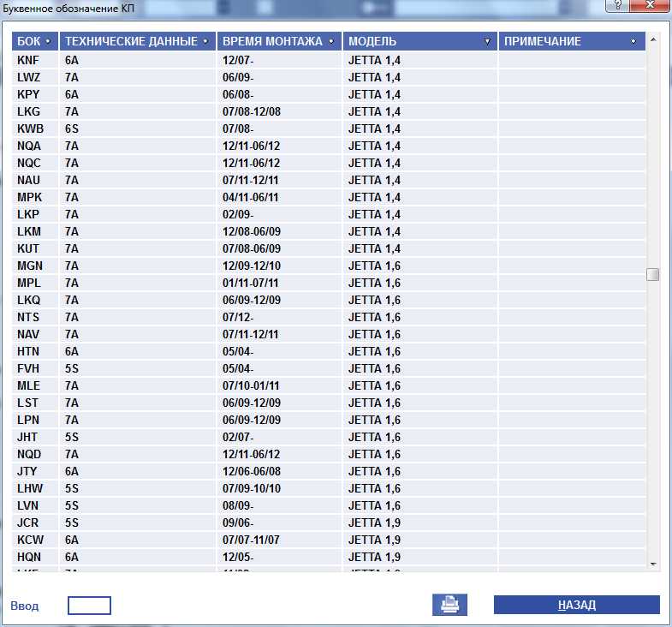Select the KCW row code
Image resolution: width=672 pixels, height=627 pixels.
pyautogui.click(x=31, y=540)
